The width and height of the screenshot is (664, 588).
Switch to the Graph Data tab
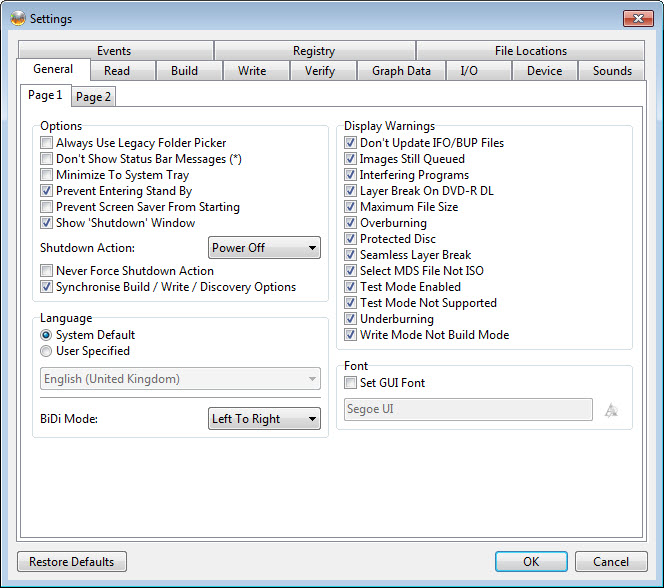click(401, 71)
